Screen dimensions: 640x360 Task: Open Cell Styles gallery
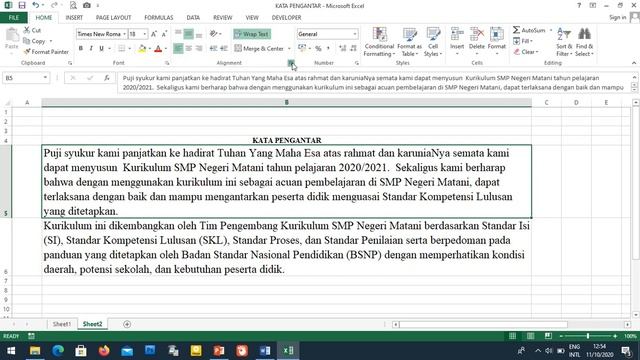click(433, 42)
